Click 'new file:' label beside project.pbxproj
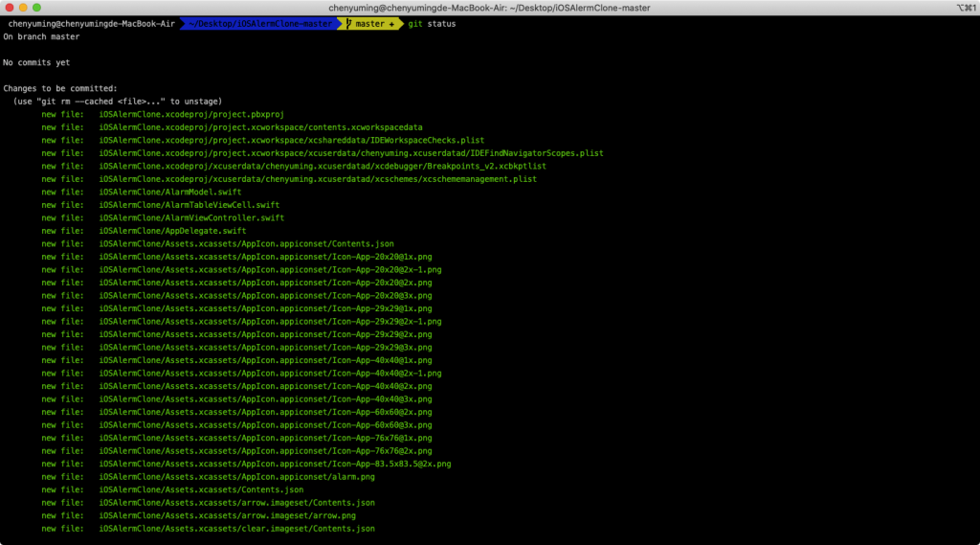Viewport: 980px width, 545px height. point(62,115)
